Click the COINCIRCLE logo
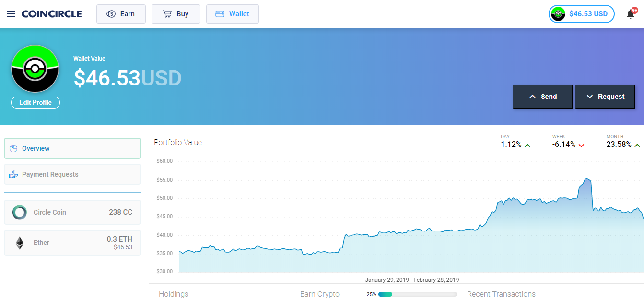Image resolution: width=644 pixels, height=304 pixels. click(x=51, y=14)
